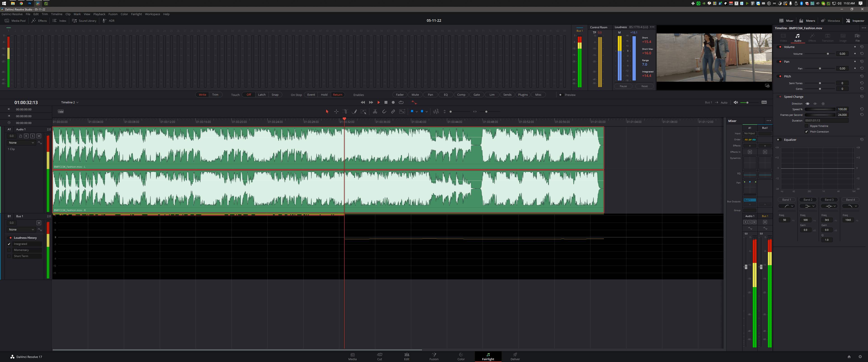Image resolution: width=868 pixels, height=362 pixels.
Task: Arm record on Audio 1 track
Action: [26, 136]
